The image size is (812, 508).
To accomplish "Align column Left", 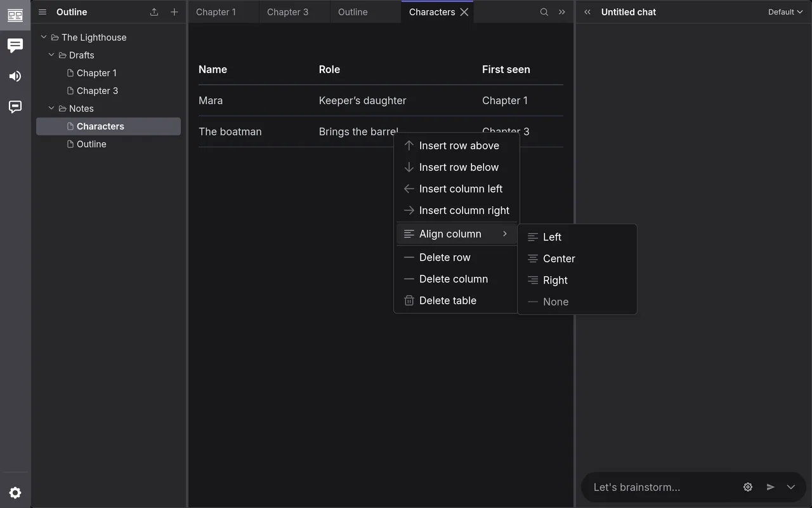I will point(577,237).
